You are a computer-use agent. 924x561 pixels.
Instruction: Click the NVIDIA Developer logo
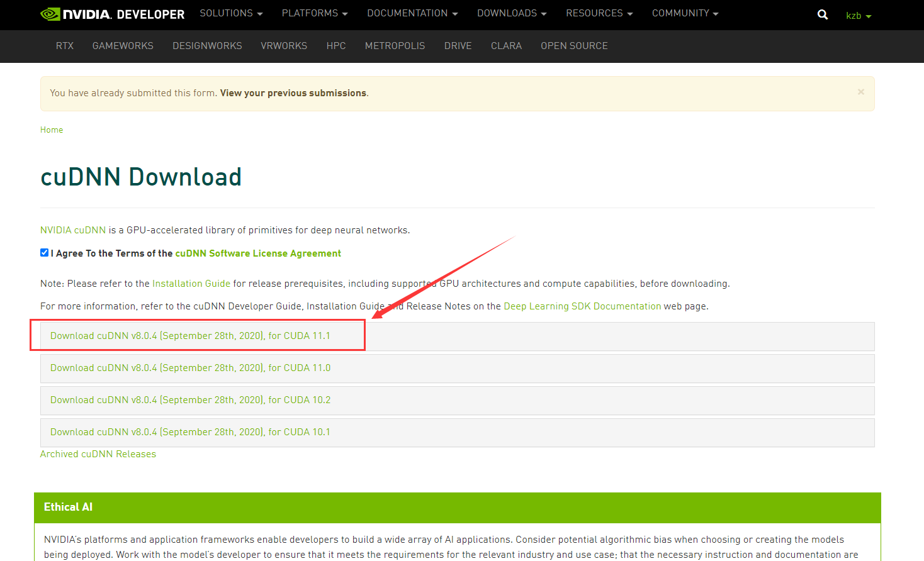pyautogui.click(x=113, y=14)
